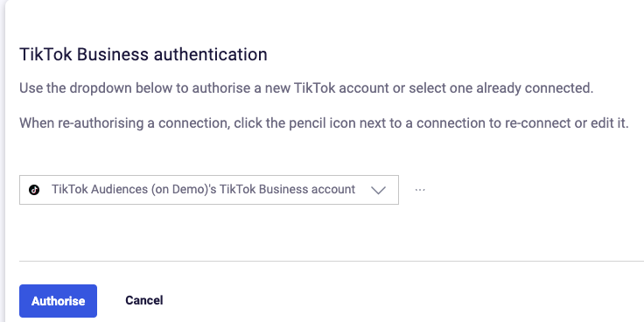Click the Authorise button

pyautogui.click(x=58, y=301)
